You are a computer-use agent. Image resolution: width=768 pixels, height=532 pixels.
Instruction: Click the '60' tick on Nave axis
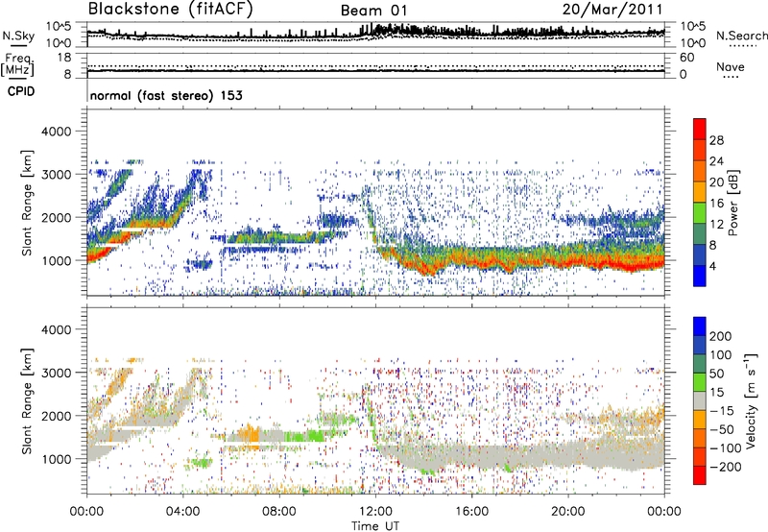pyautogui.click(x=687, y=58)
